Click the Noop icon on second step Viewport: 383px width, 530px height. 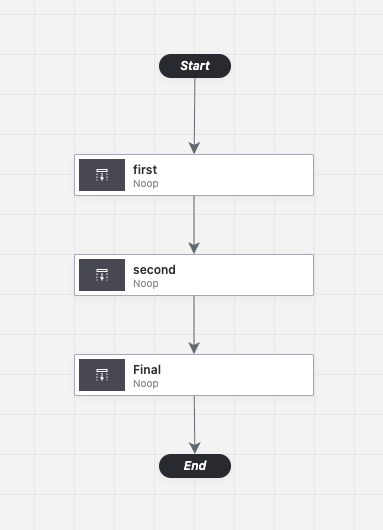102,275
